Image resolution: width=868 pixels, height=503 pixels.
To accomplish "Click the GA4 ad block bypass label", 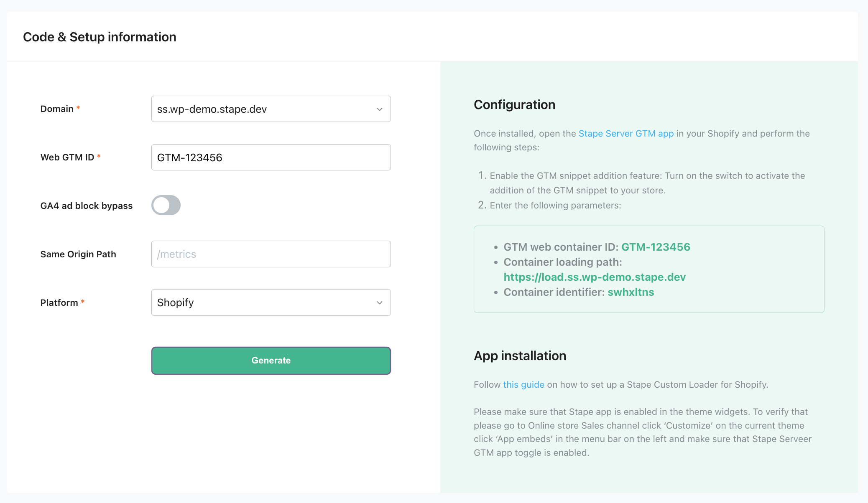I will click(87, 206).
